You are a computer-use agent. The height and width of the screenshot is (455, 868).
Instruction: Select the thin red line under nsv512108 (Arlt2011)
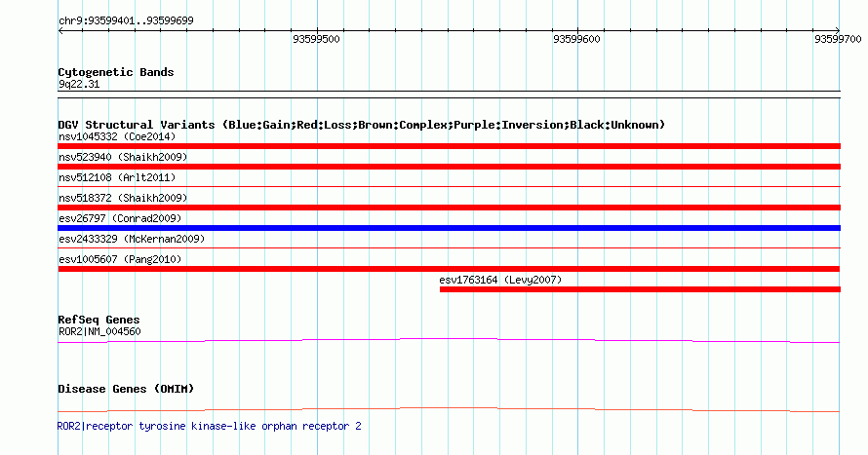click(x=449, y=187)
